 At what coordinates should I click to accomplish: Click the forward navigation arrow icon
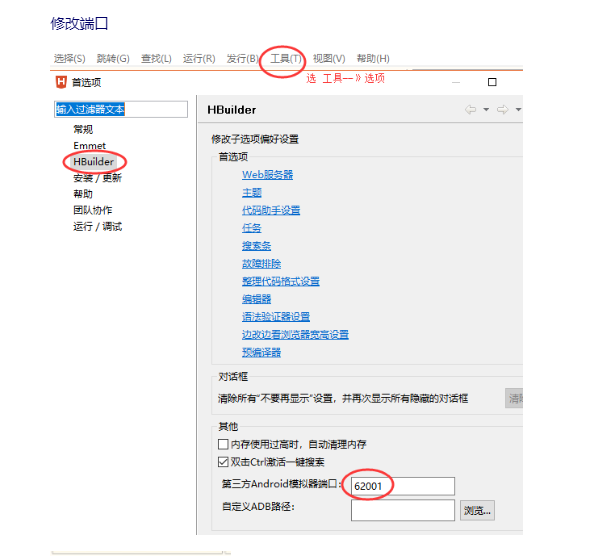tap(503, 110)
